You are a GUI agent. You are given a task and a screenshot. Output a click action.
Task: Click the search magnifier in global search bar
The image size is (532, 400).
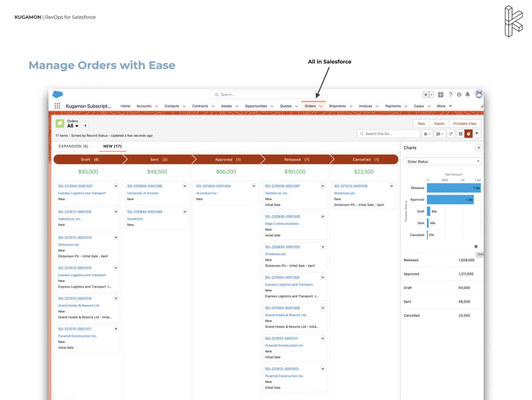point(217,94)
